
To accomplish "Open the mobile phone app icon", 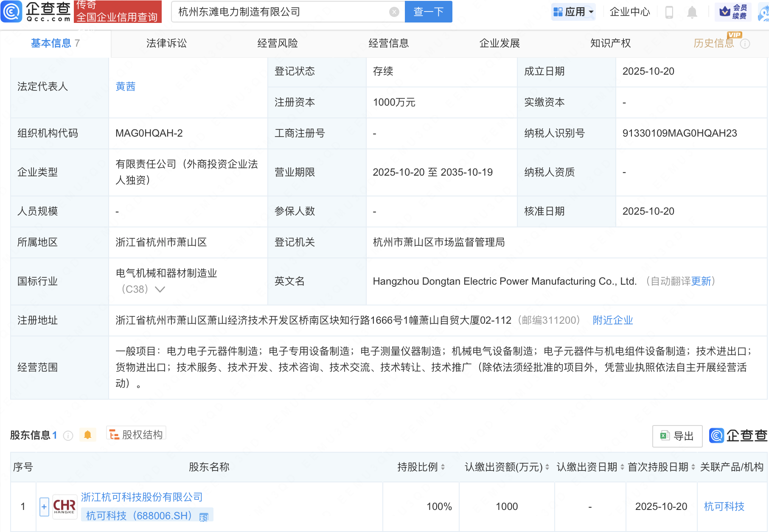I will [x=669, y=12].
